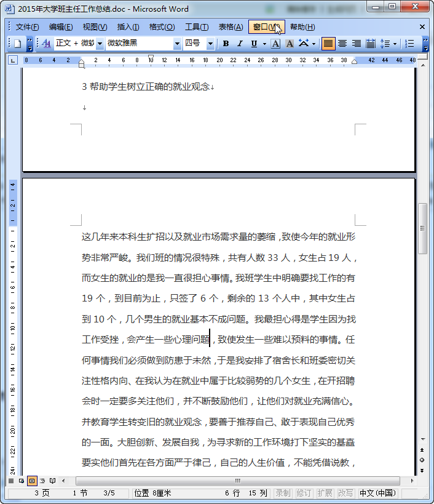Click the tab stop type selector on ruler
The image size is (434, 504).
[x=12, y=60]
